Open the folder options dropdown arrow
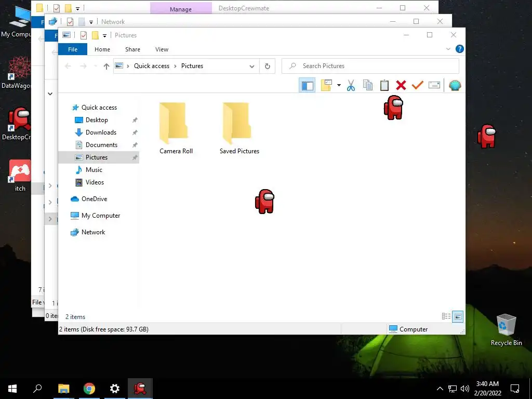The height and width of the screenshot is (399, 532). 339,85
